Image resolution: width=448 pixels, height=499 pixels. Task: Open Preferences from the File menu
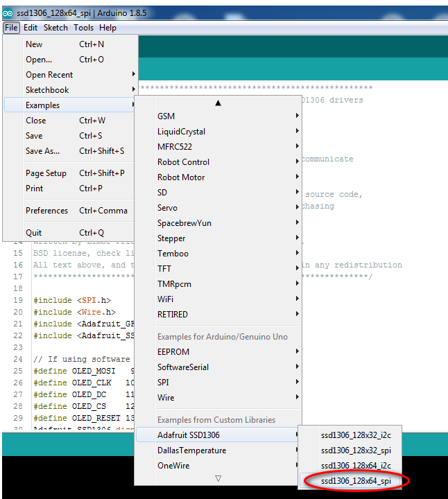(70, 211)
